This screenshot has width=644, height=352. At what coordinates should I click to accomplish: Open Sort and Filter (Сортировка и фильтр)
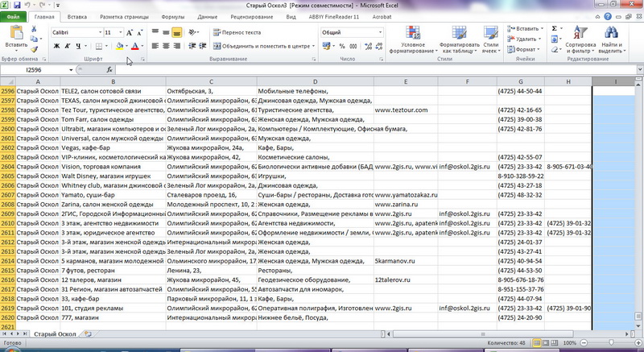pos(580,39)
